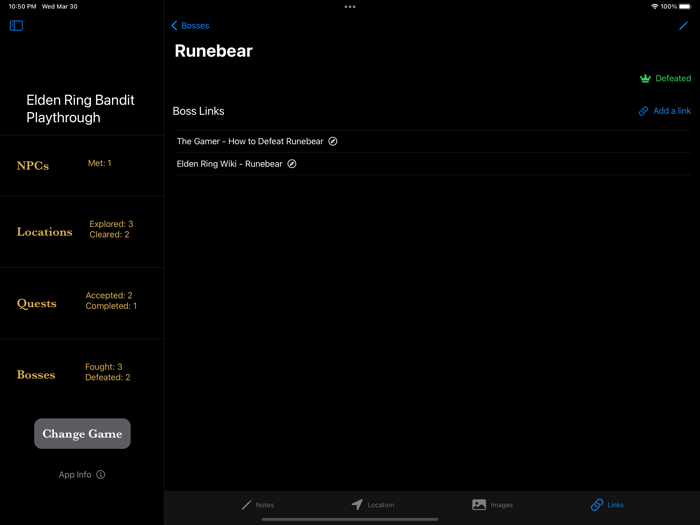Click the Fought: 3 stat
This screenshot has height=525, width=700.
pos(104,367)
